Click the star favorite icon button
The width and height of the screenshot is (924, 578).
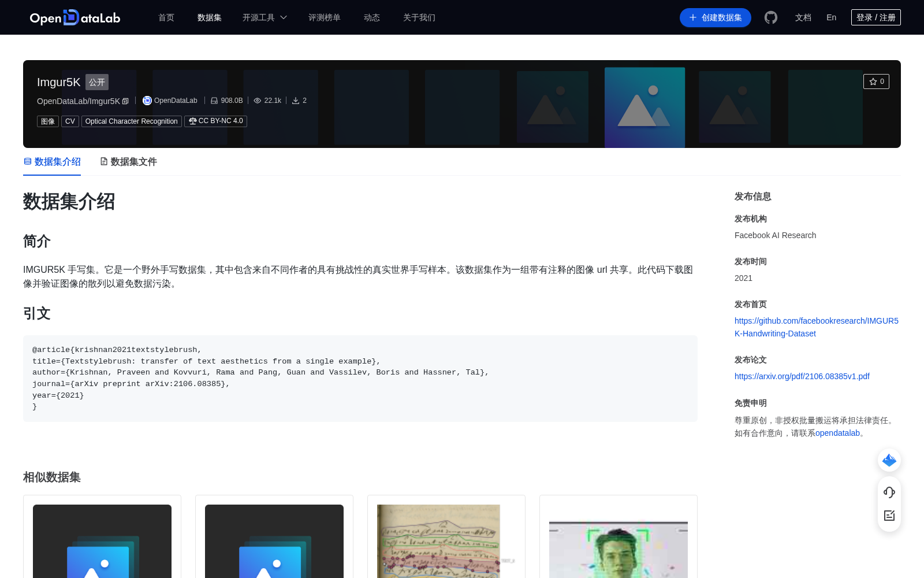coord(876,81)
